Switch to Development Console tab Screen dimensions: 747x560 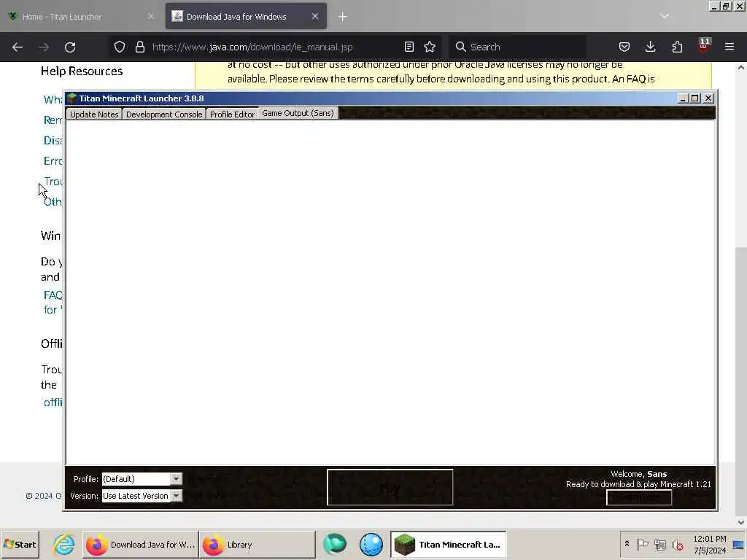pos(164,114)
